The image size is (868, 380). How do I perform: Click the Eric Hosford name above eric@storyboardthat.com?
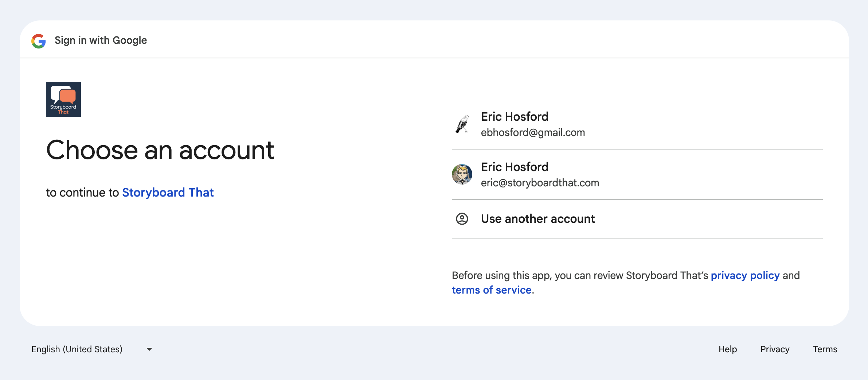click(515, 167)
